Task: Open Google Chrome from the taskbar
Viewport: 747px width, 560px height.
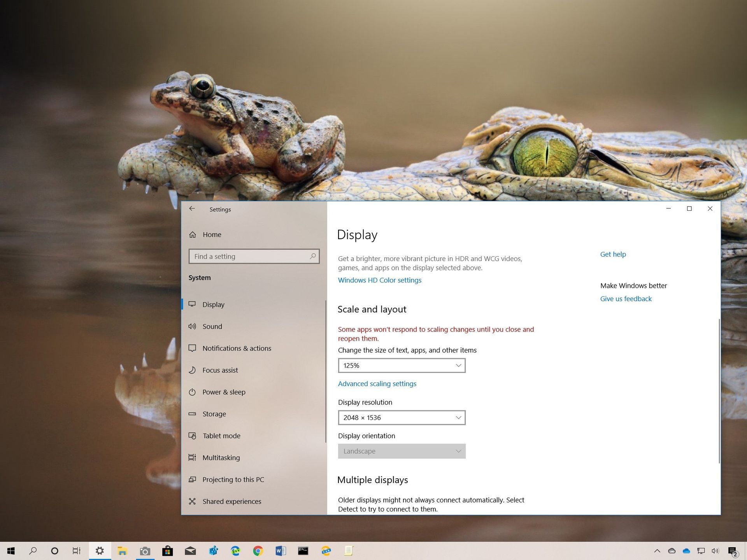Action: click(258, 551)
